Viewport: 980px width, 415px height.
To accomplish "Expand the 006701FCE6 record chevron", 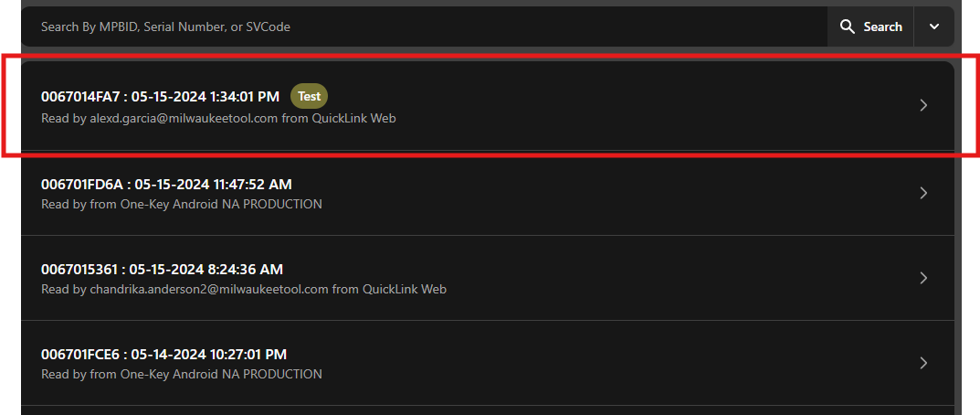I will (x=923, y=362).
